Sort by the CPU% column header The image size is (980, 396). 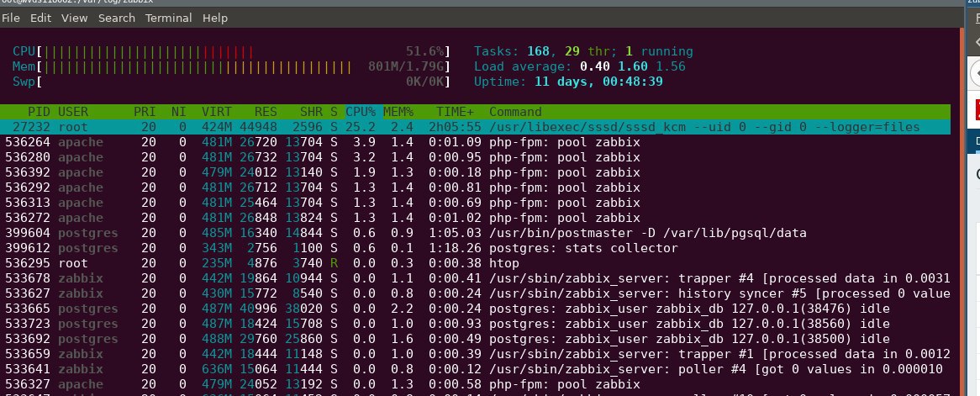point(361,112)
